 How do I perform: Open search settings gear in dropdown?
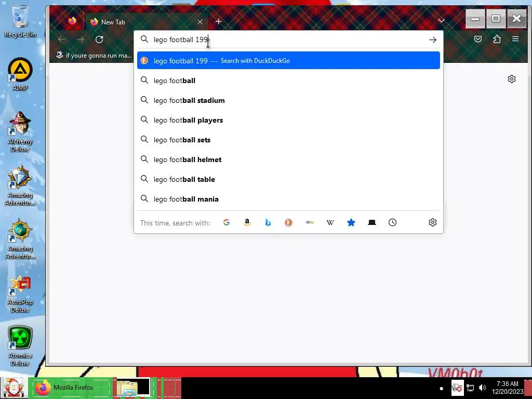click(433, 222)
